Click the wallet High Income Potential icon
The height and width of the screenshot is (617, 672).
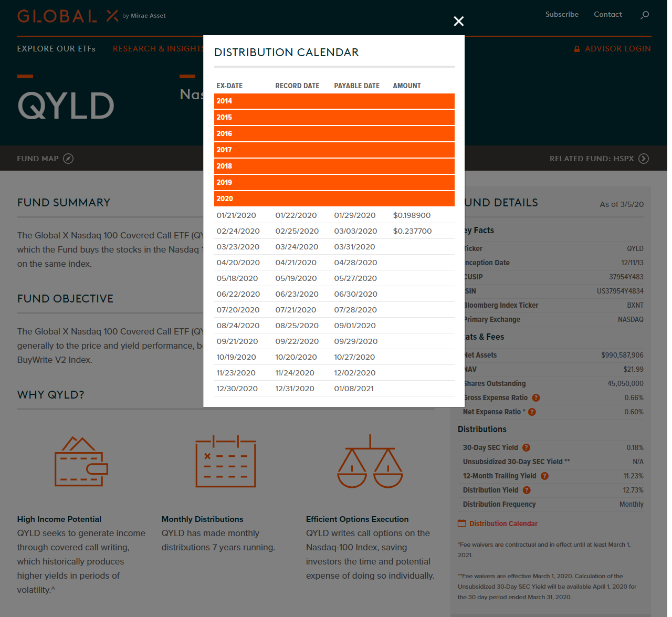point(81,462)
